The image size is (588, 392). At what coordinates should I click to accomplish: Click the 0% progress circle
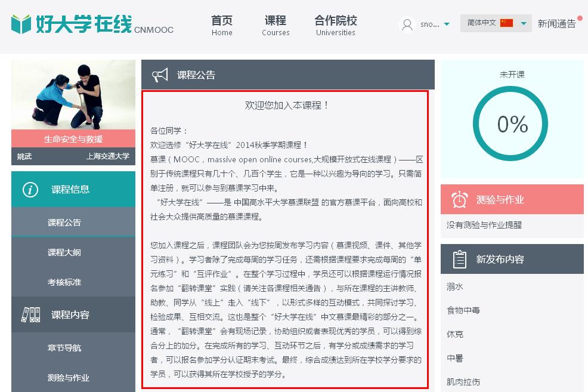point(511,124)
